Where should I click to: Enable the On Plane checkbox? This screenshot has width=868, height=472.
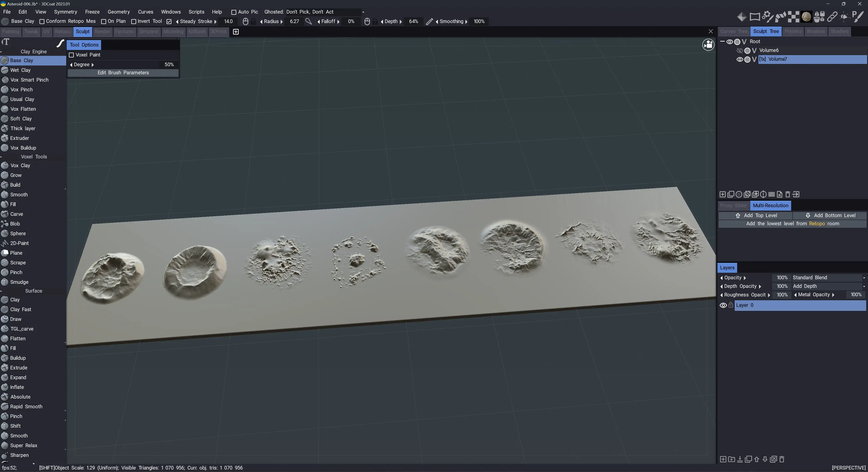[x=104, y=21]
